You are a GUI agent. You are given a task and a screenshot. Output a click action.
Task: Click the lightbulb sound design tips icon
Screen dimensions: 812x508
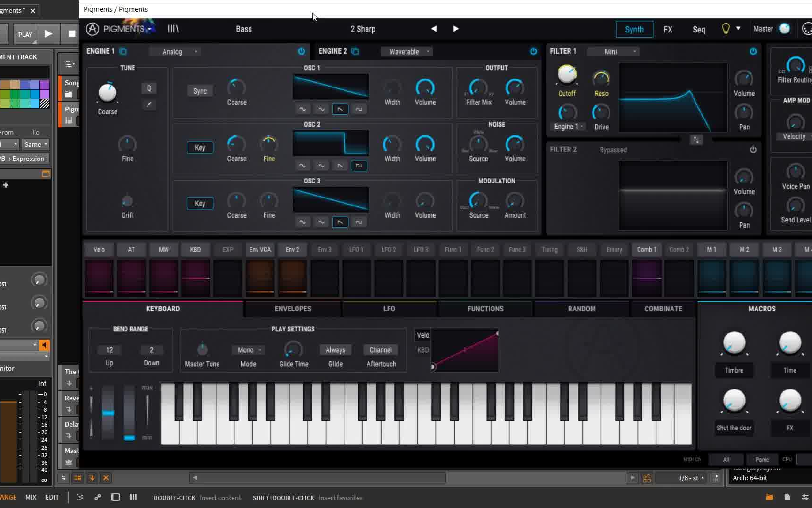pos(726,29)
